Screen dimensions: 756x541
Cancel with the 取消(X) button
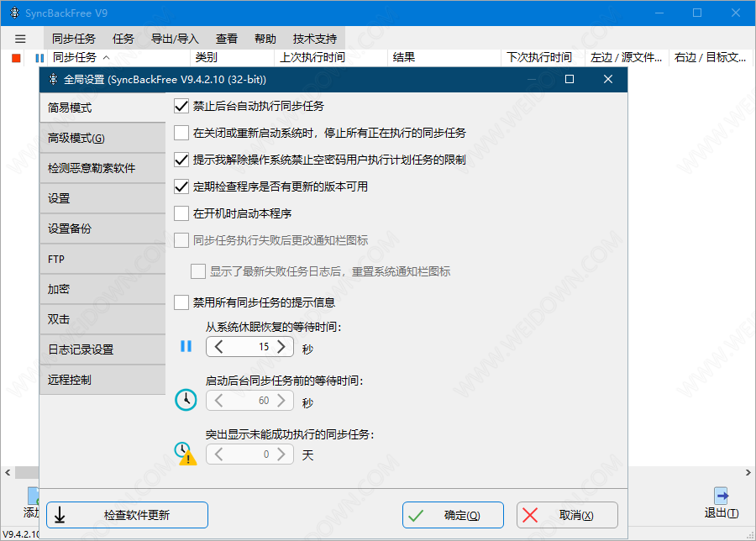(x=567, y=515)
